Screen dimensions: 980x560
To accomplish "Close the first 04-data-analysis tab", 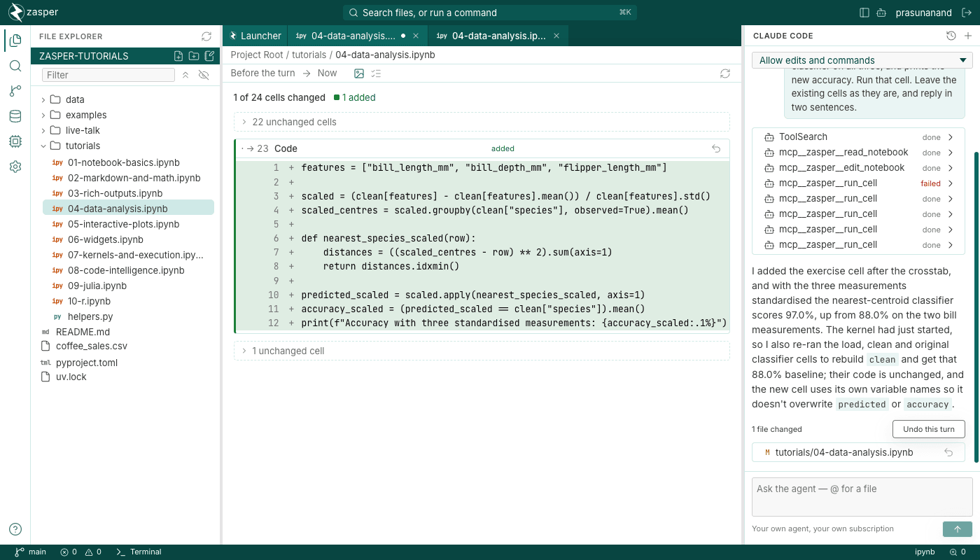I will click(x=416, y=36).
